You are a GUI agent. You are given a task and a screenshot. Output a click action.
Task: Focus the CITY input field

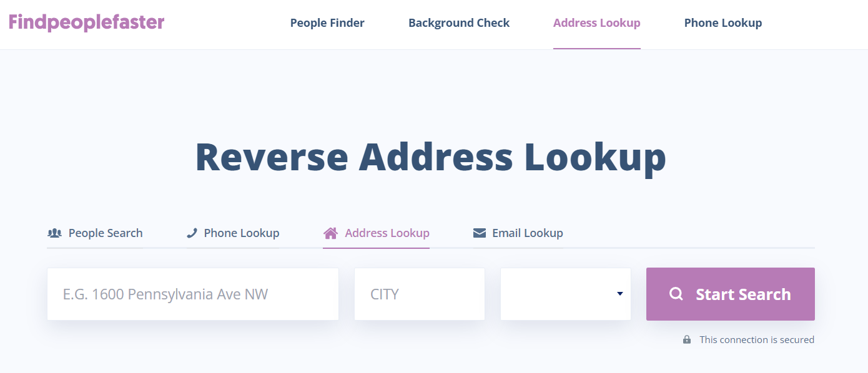(420, 294)
